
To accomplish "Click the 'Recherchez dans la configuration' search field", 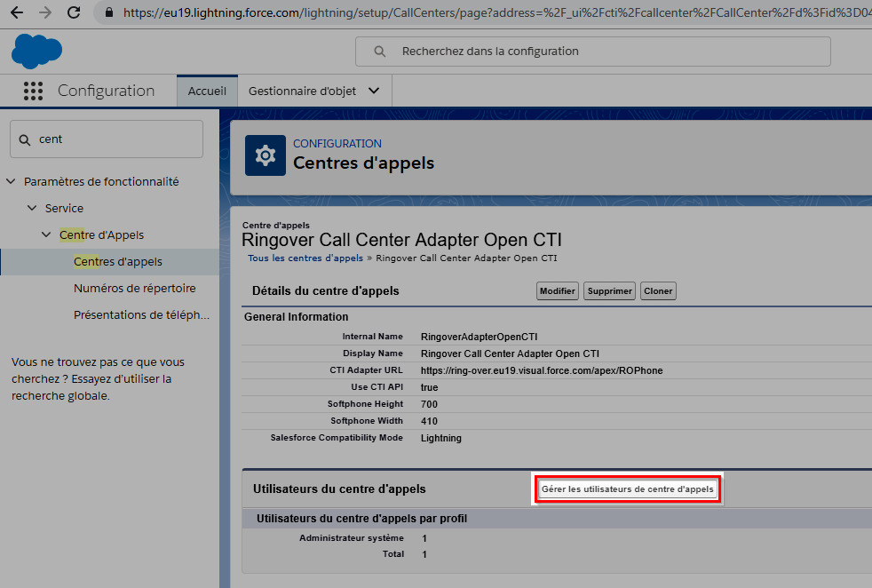I will pos(593,52).
